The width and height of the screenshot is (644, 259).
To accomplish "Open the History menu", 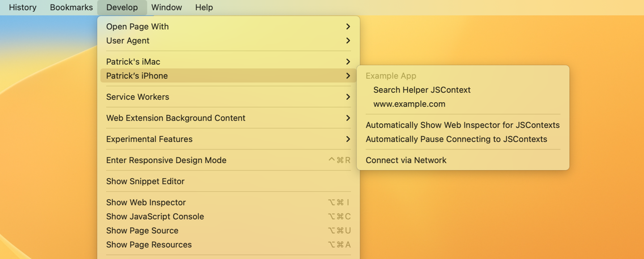I will click(22, 8).
